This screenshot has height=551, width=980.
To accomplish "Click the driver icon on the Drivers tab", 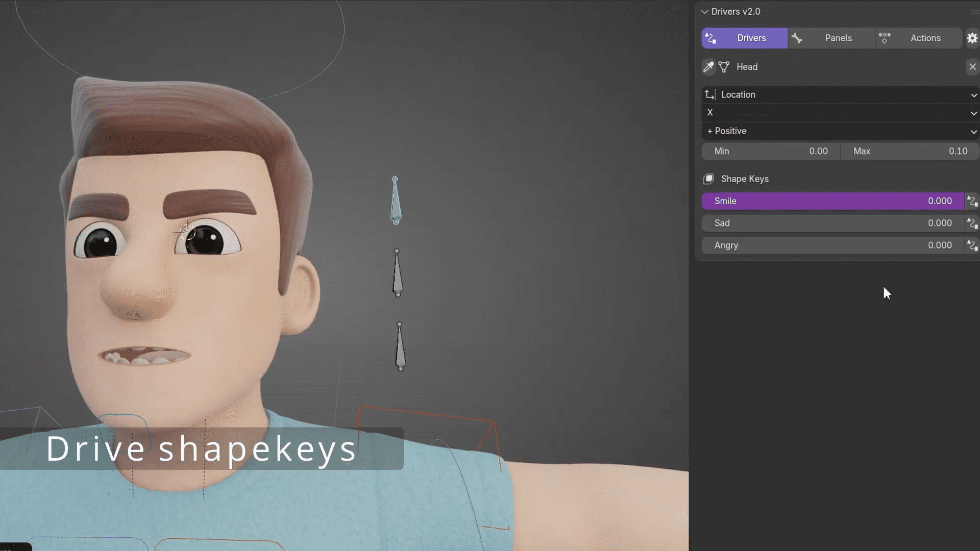I will click(x=710, y=38).
